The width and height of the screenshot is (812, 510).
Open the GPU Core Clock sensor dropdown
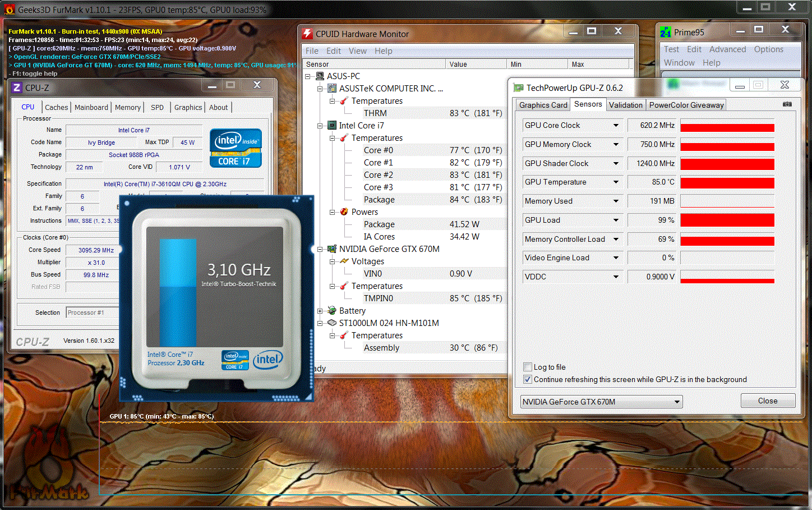(616, 125)
